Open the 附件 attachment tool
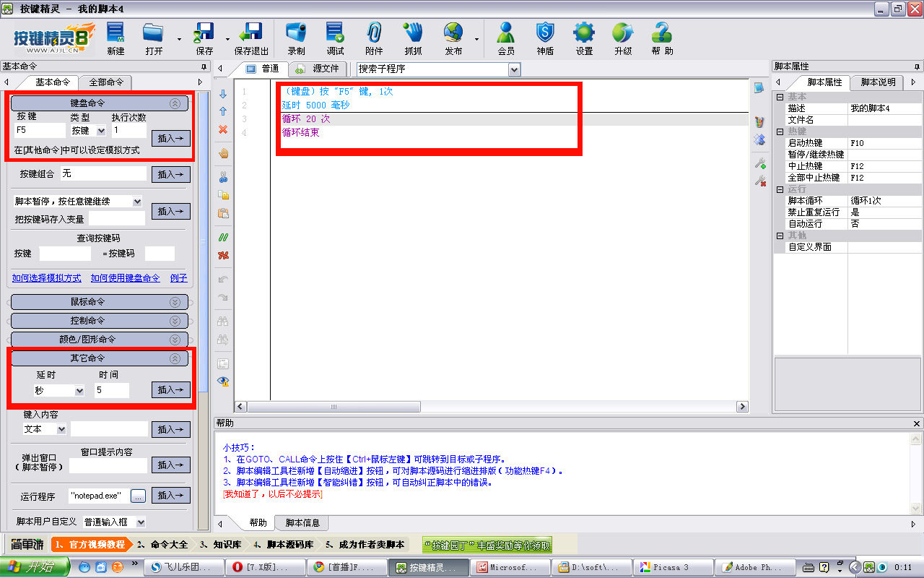Image resolution: width=924 pixels, height=578 pixels. click(374, 39)
